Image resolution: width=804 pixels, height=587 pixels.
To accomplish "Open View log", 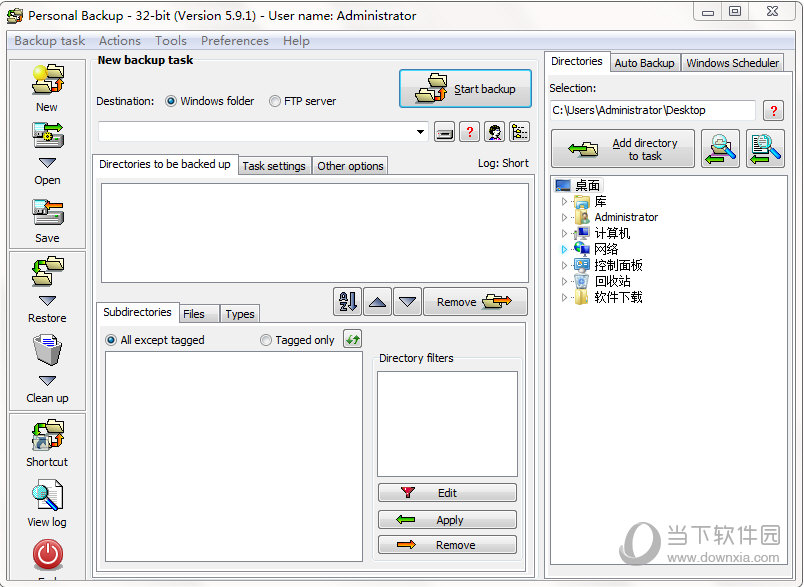I will [47, 503].
